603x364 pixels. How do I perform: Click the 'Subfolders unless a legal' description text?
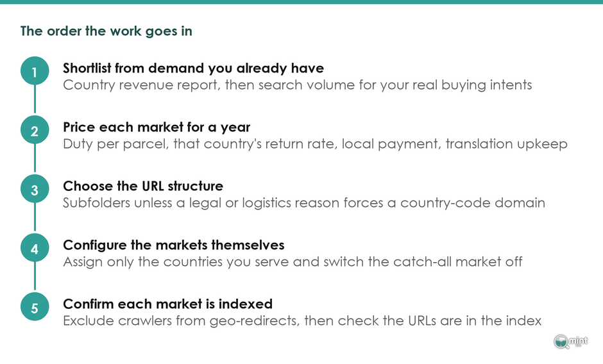coord(304,203)
